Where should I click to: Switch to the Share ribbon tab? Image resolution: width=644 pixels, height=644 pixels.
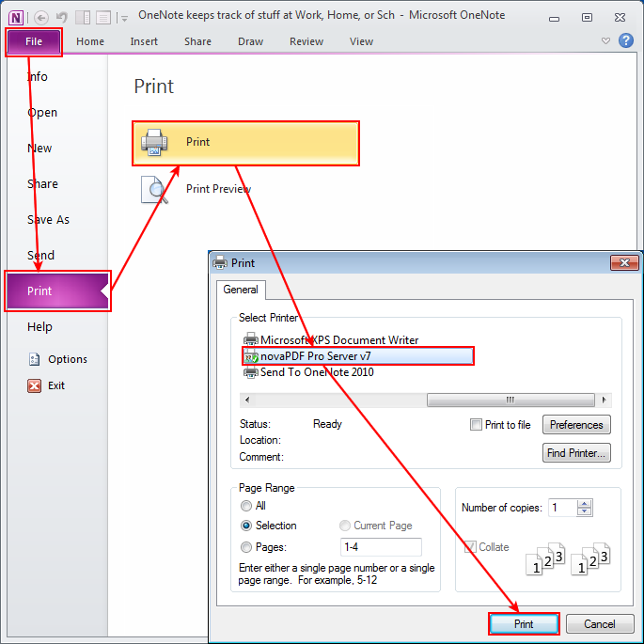(x=197, y=41)
